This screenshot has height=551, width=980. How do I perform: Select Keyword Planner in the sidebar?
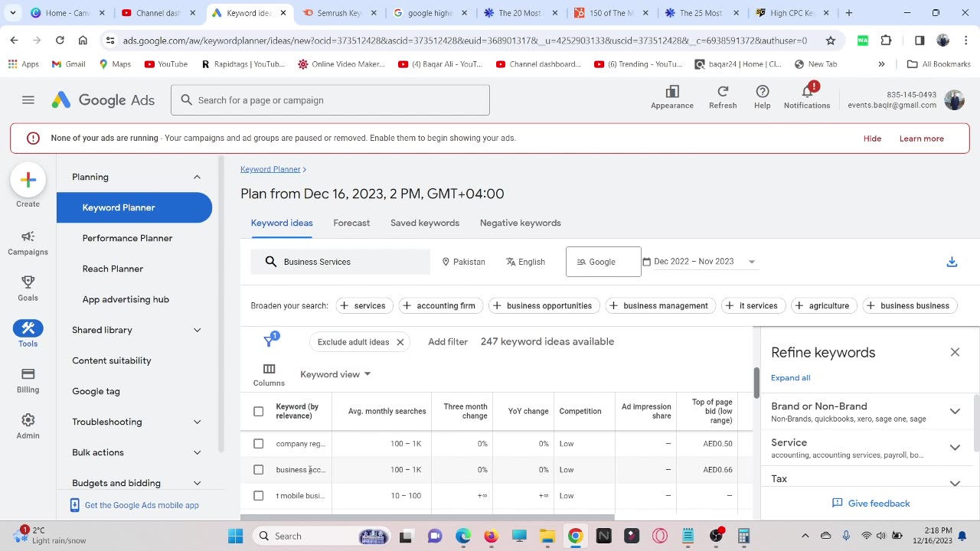(134, 207)
